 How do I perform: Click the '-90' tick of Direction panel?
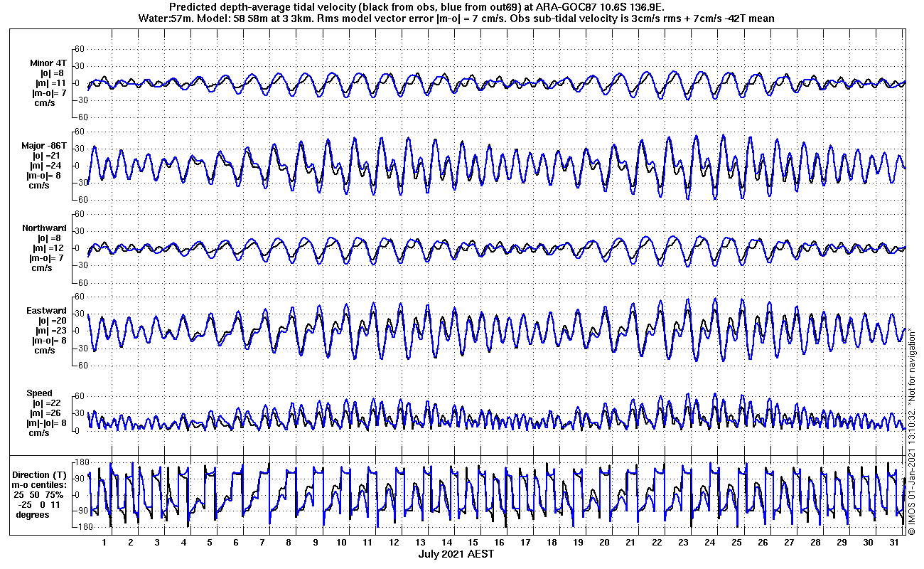[81, 511]
